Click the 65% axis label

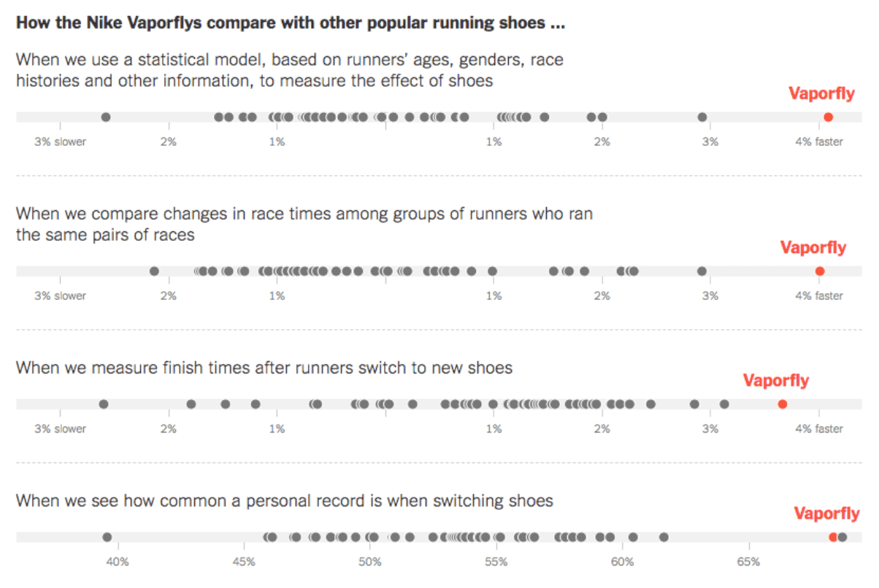748,562
